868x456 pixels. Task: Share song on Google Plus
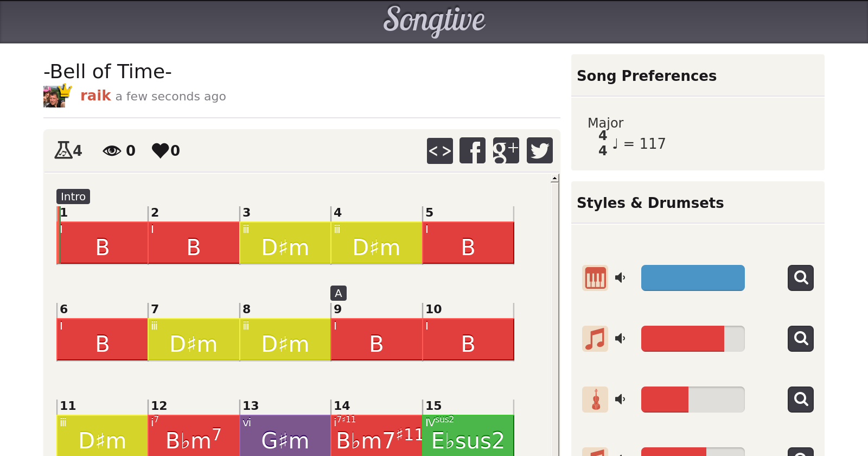pyautogui.click(x=506, y=150)
